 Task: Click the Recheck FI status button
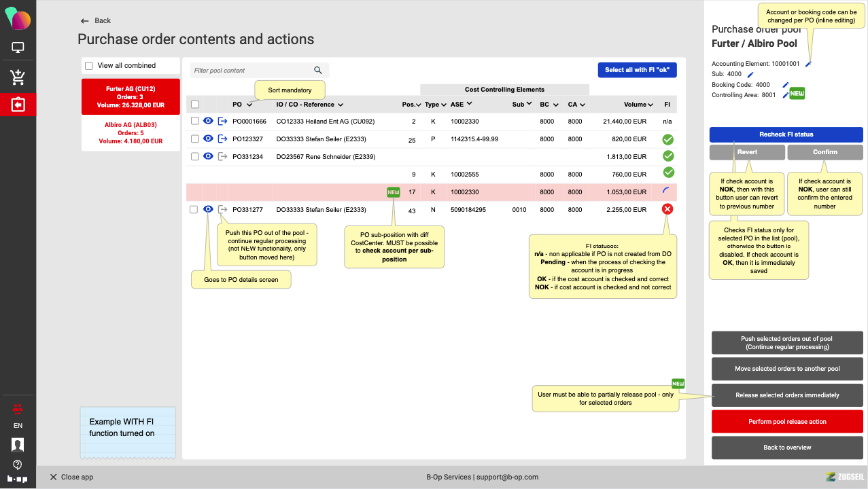[x=786, y=134]
